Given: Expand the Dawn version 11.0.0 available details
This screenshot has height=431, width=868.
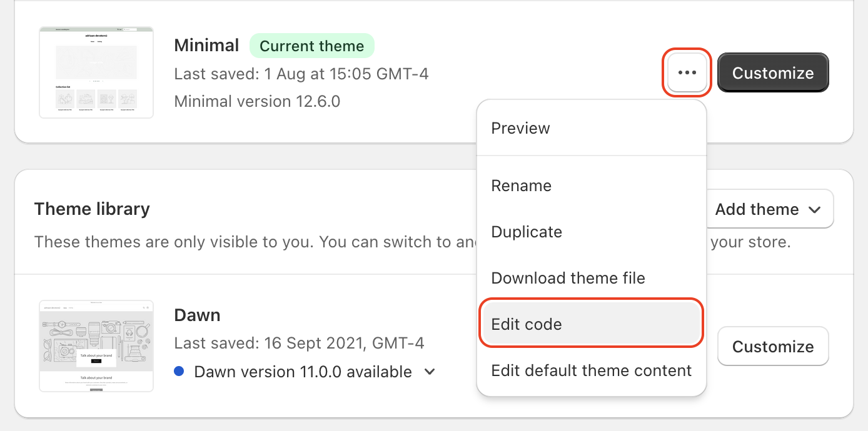Looking at the screenshot, I should pos(430,372).
